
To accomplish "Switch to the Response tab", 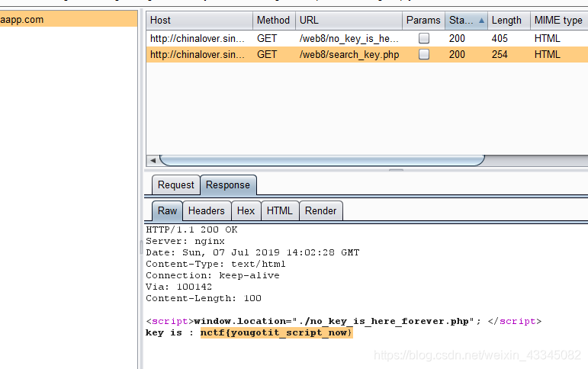I will [x=228, y=184].
